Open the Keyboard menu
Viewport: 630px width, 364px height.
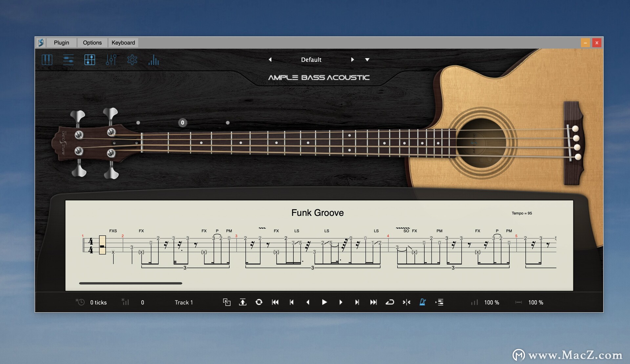coord(123,43)
